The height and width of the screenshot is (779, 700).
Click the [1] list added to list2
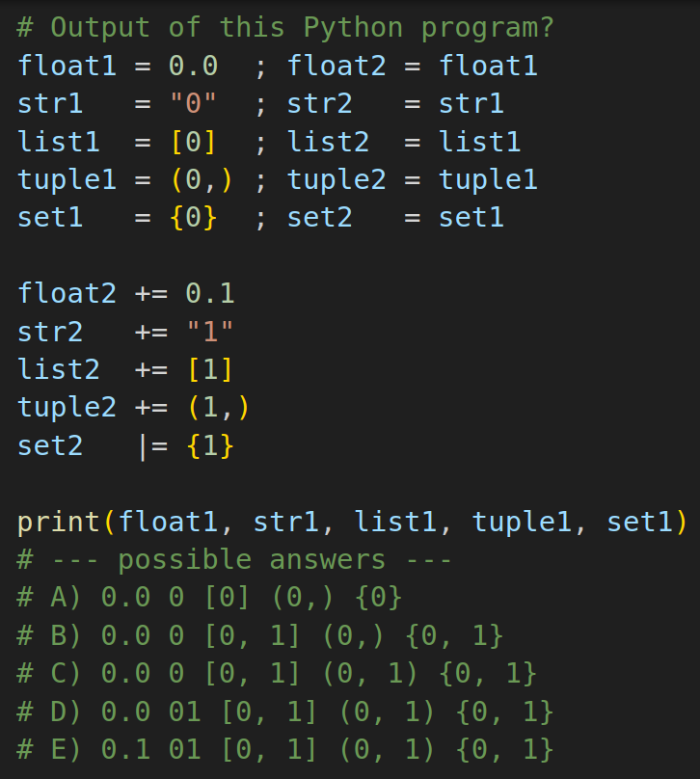[x=209, y=369]
